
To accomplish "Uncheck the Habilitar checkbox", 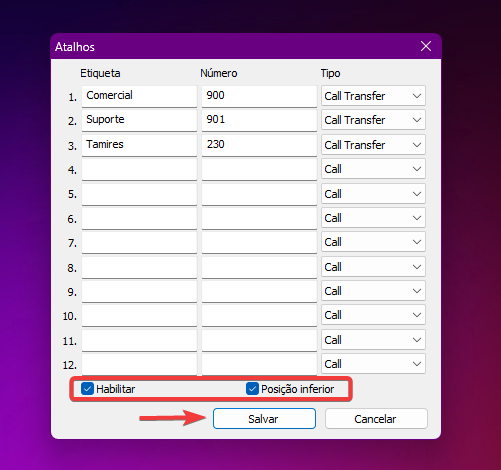I will pyautogui.click(x=87, y=389).
